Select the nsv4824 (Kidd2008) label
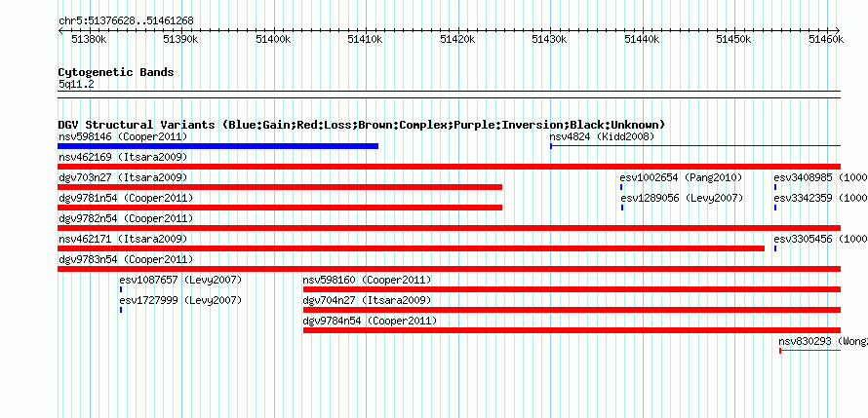The height and width of the screenshot is (418, 868). (602, 136)
